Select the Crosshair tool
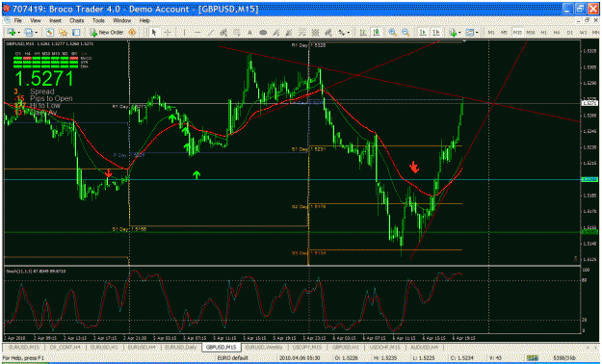This screenshot has height=364, width=602. [x=168, y=33]
